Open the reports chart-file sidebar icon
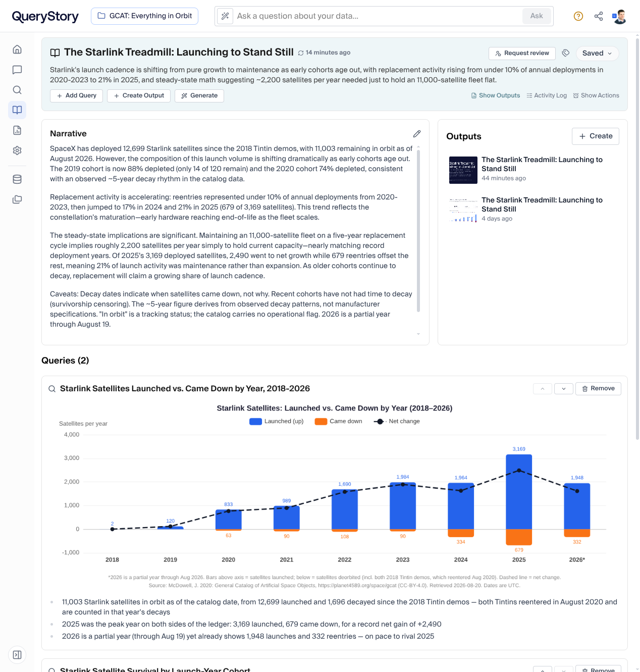Screen dimensions: 640x672 (17, 130)
